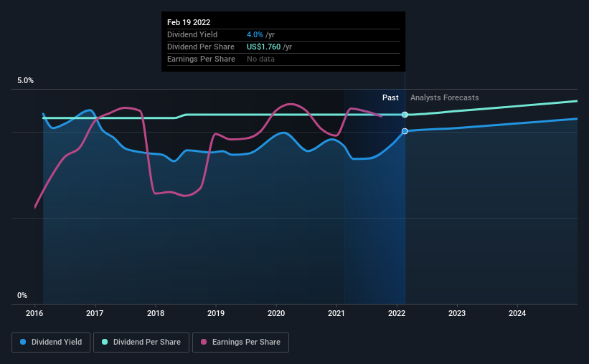
Task: Click the 2021 x-axis label
Action: pos(336,313)
